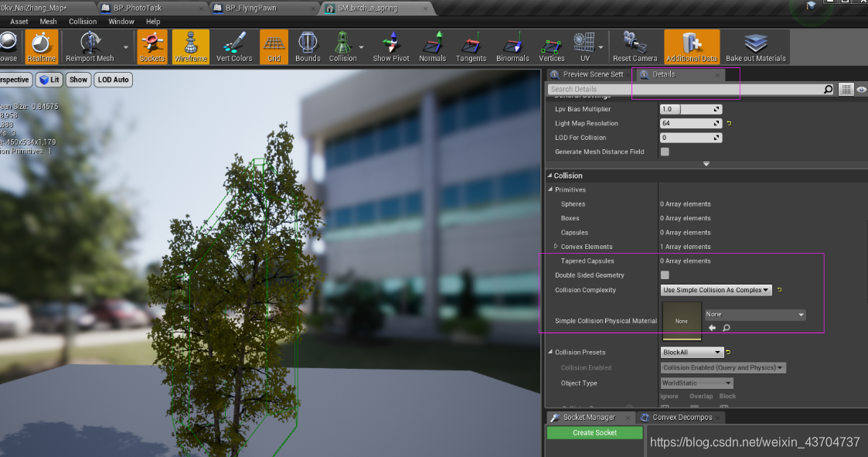
Task: Click LOD For Collision value field
Action: coord(691,138)
